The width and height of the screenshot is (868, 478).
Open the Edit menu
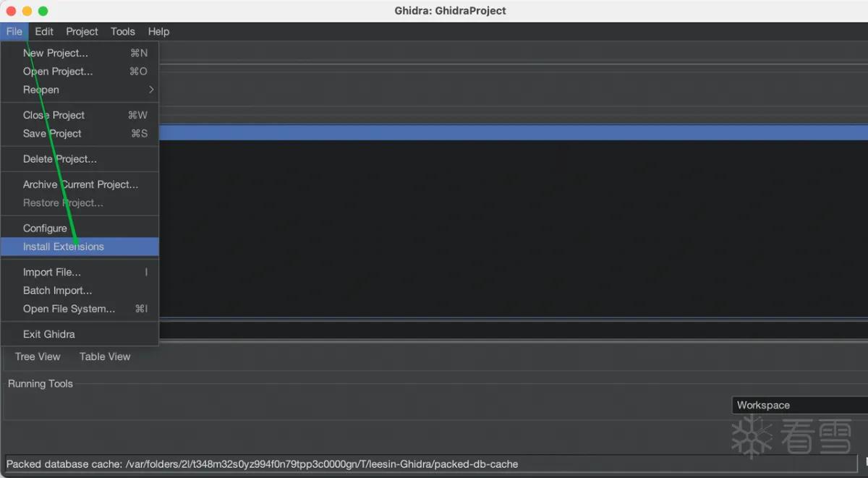point(44,31)
